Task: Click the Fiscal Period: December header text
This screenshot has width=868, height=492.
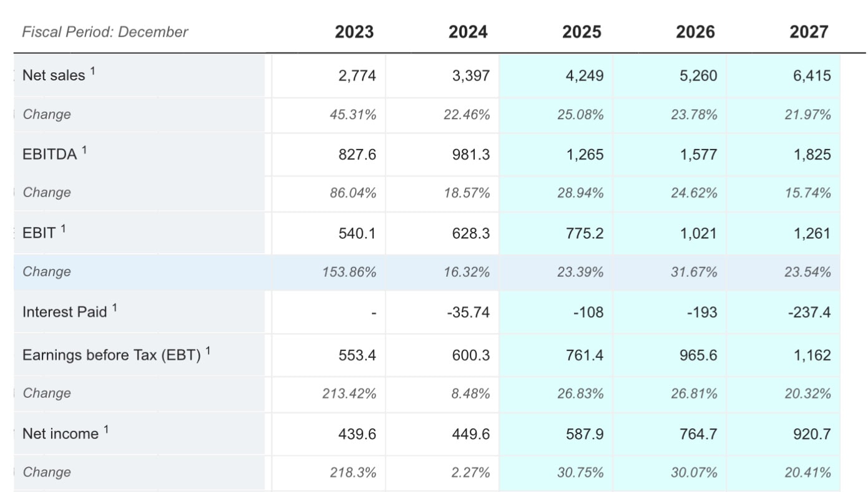Action: [x=105, y=32]
